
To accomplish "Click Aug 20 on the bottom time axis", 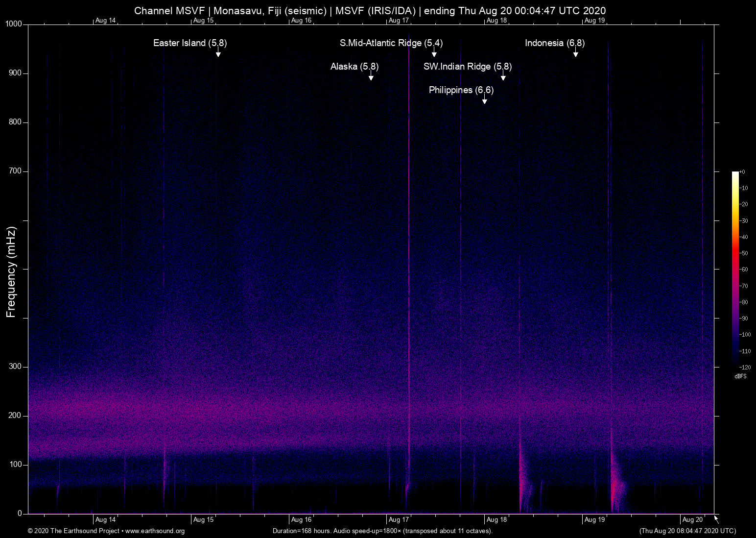I will (693, 520).
